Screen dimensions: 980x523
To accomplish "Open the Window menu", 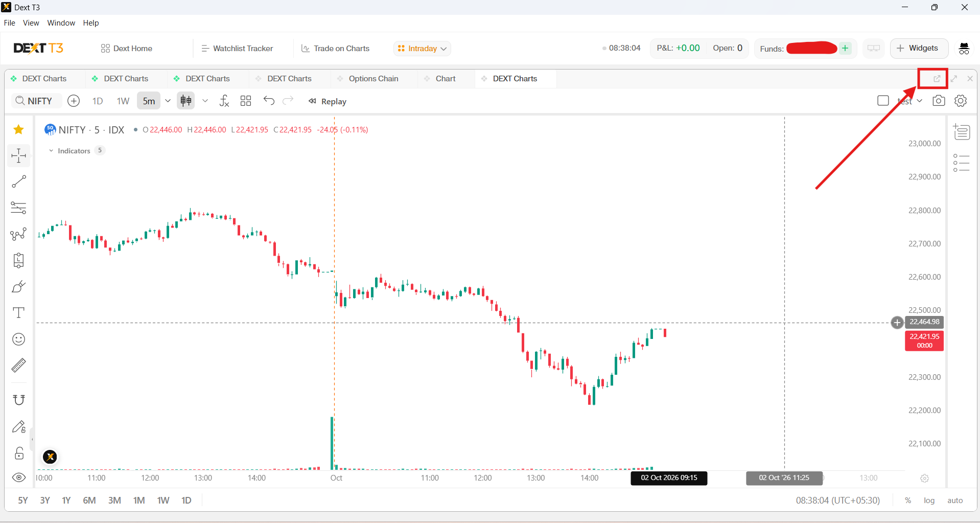I will tap(61, 23).
